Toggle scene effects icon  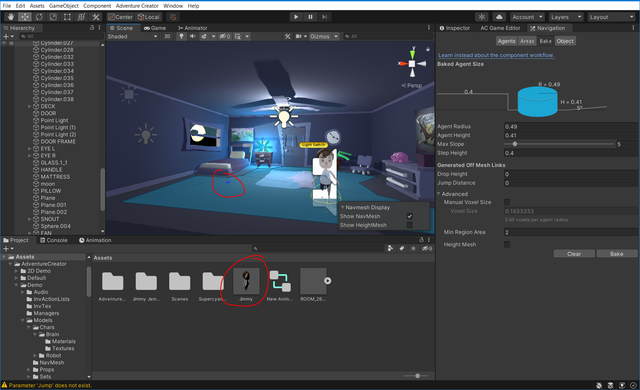pyautogui.click(x=204, y=36)
